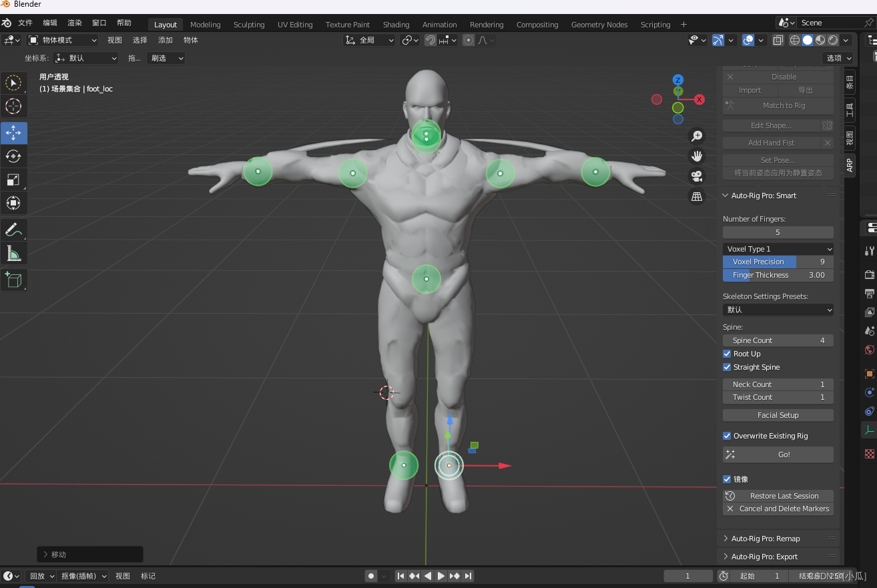Click the Facial Setup button
Screen dimensions: 877x588
pyautogui.click(x=778, y=415)
